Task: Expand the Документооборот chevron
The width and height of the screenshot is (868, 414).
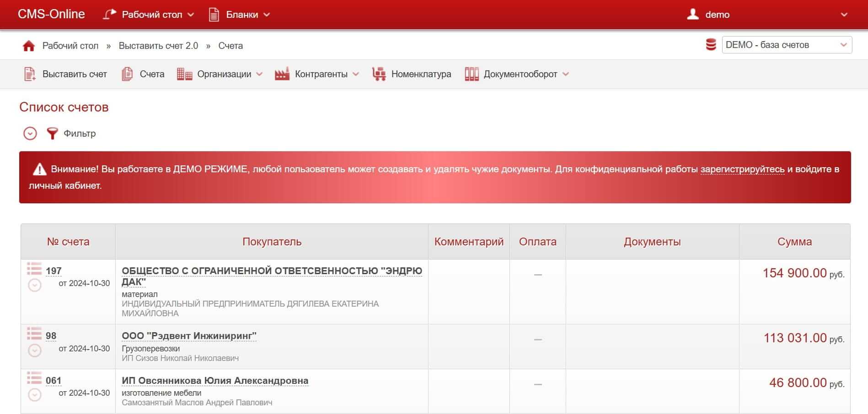Action: pyautogui.click(x=566, y=74)
